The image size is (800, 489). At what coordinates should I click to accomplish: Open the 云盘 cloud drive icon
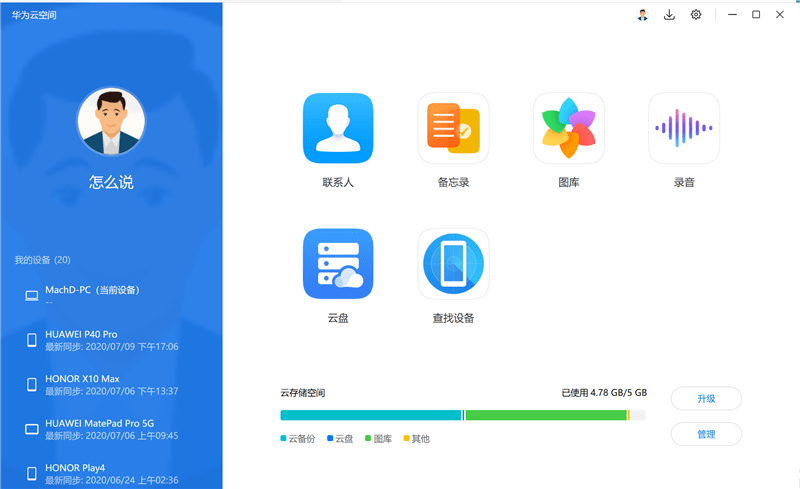tap(338, 264)
